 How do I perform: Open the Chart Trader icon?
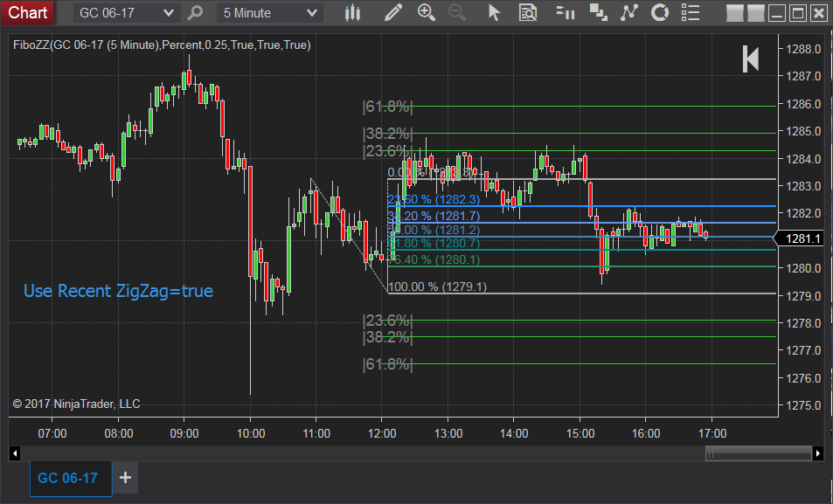point(566,13)
